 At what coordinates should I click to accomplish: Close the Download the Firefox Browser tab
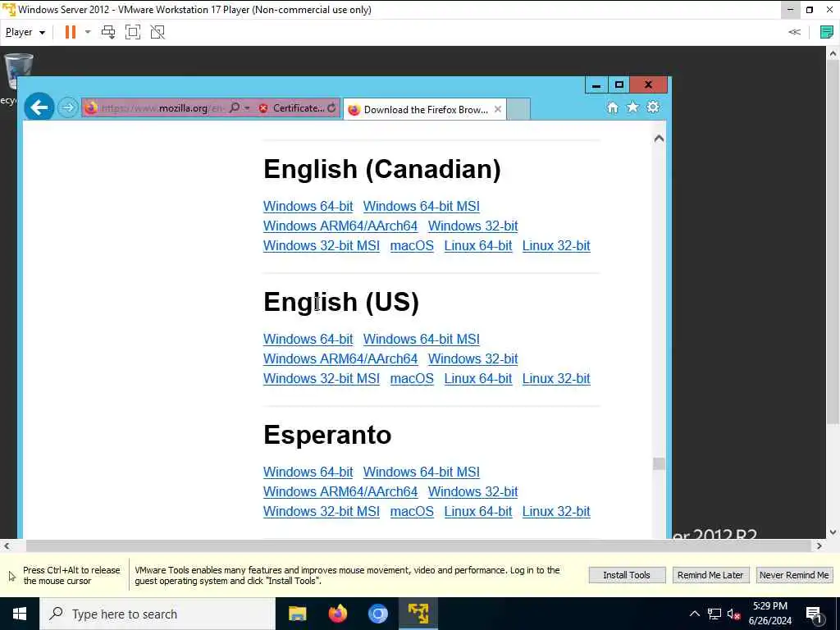pos(498,109)
